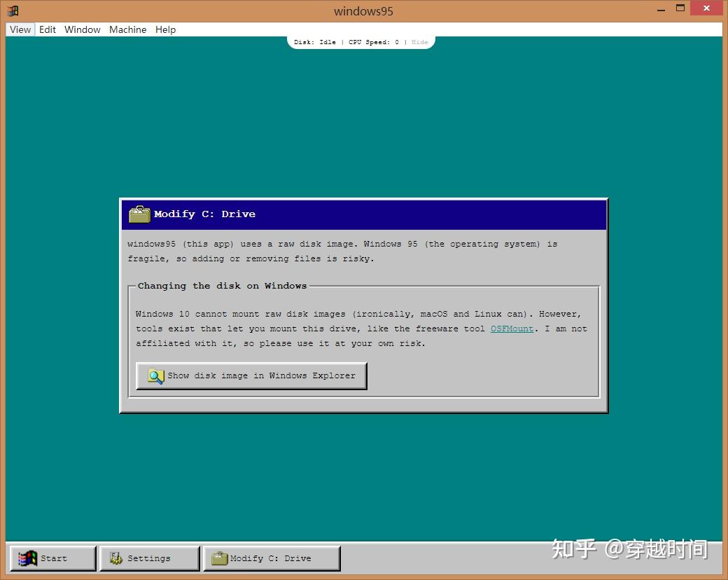Open the Edit menu
728x580 pixels.
coord(47,29)
